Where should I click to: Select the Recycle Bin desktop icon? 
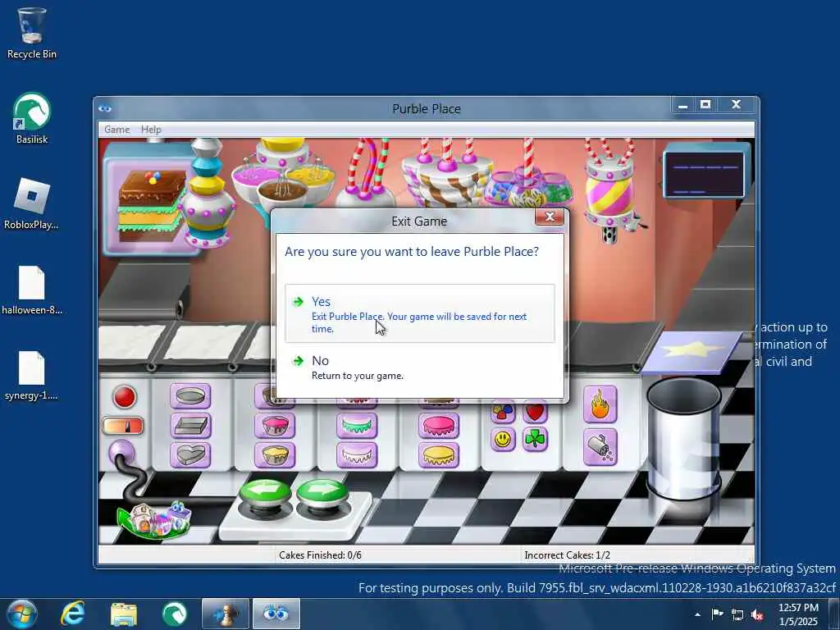32,33
